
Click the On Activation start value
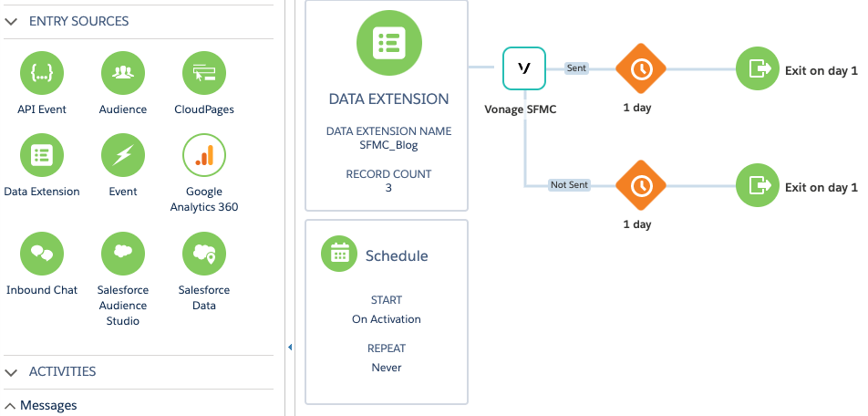387,319
